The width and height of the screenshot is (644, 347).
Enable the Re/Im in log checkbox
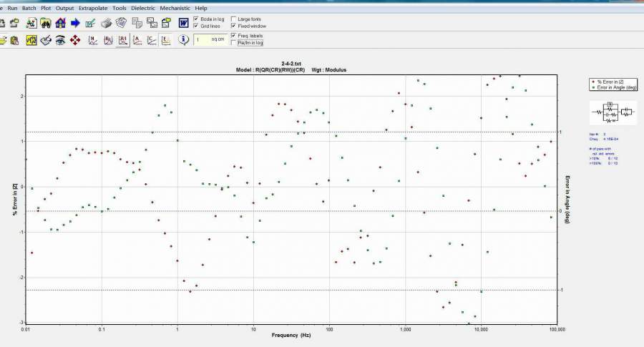[x=234, y=43]
